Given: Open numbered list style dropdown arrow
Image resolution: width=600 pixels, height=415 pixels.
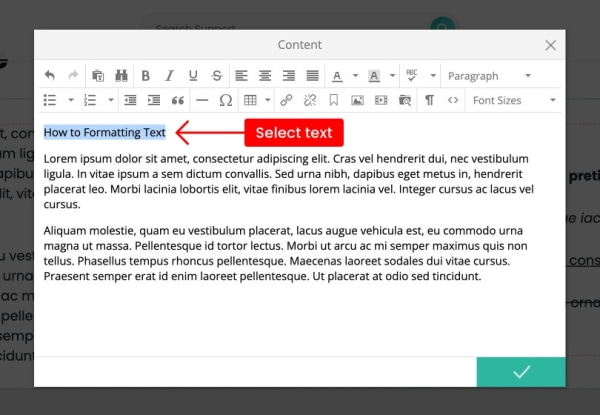Looking at the screenshot, I should (111, 100).
